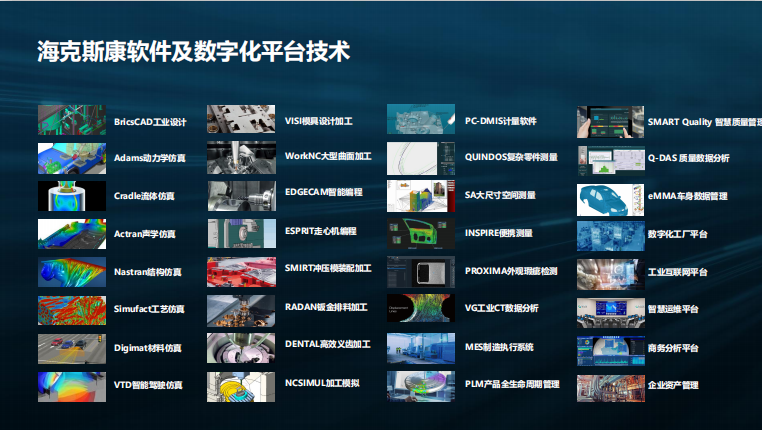Click the ESPRIT走心机编程 thumbnail
Screen dimensions: 762x430
(242, 233)
